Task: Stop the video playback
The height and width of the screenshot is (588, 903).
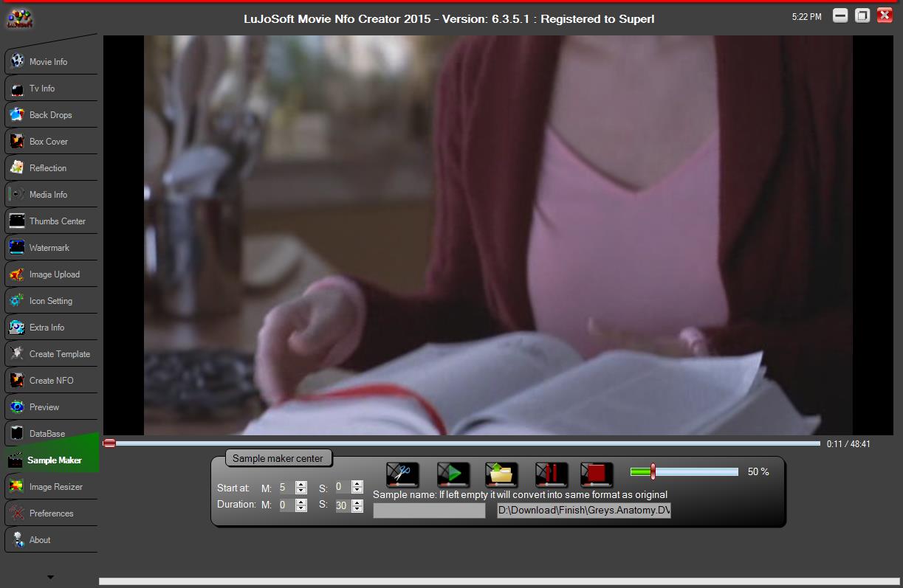Action: pos(597,474)
